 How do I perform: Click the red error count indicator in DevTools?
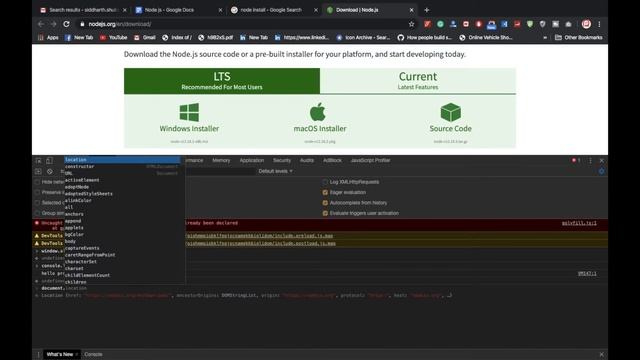coord(576,160)
